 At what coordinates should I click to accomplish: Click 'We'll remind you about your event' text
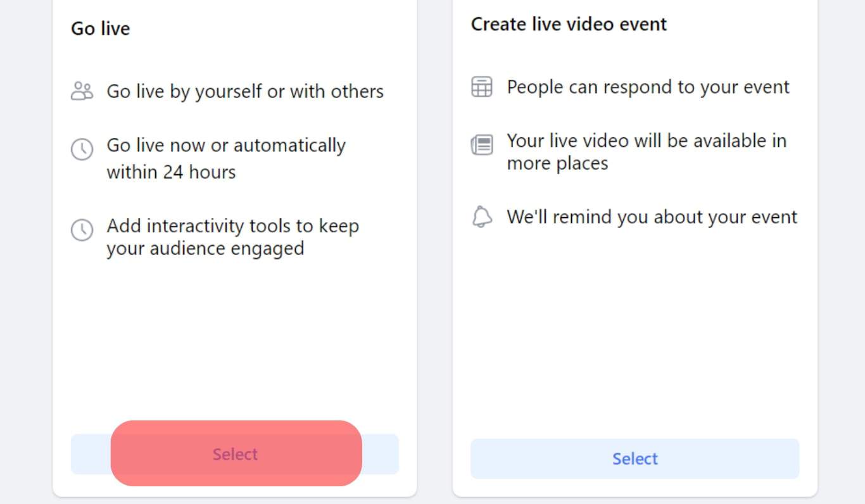[x=651, y=217]
